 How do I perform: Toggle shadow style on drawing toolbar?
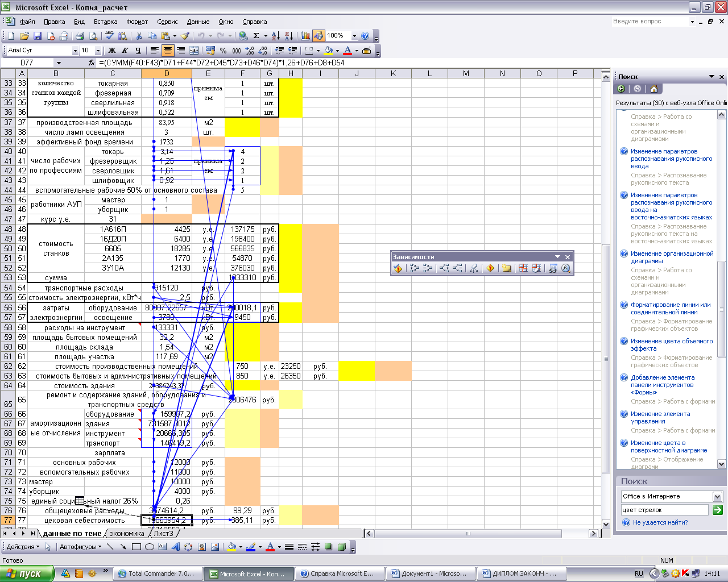(x=328, y=547)
